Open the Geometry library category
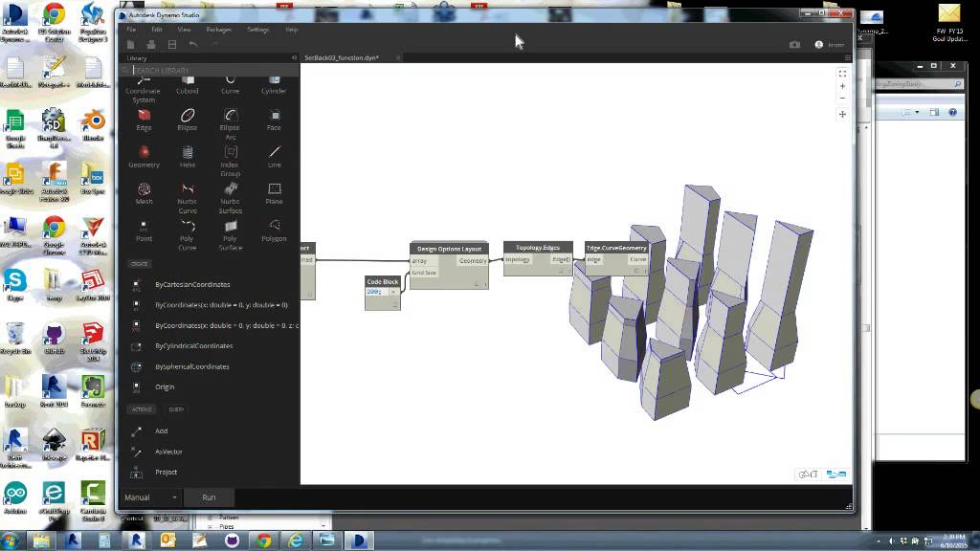This screenshot has height=551, width=980. click(144, 156)
